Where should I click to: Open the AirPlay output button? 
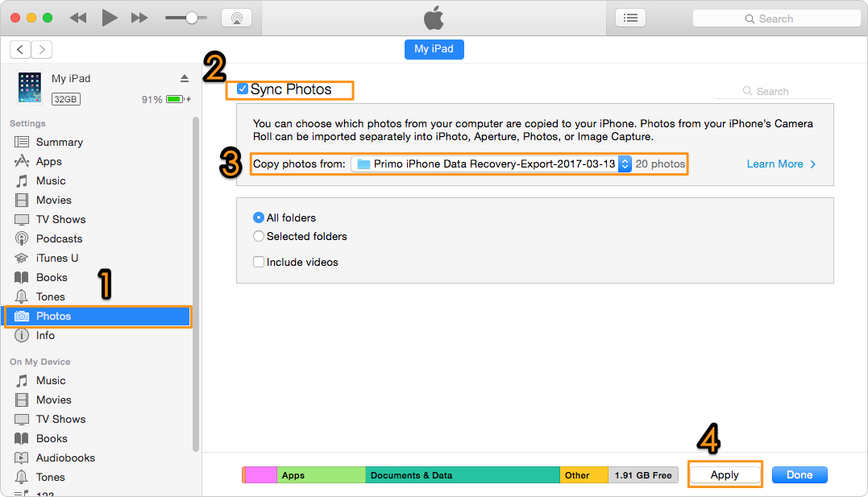(x=236, y=18)
